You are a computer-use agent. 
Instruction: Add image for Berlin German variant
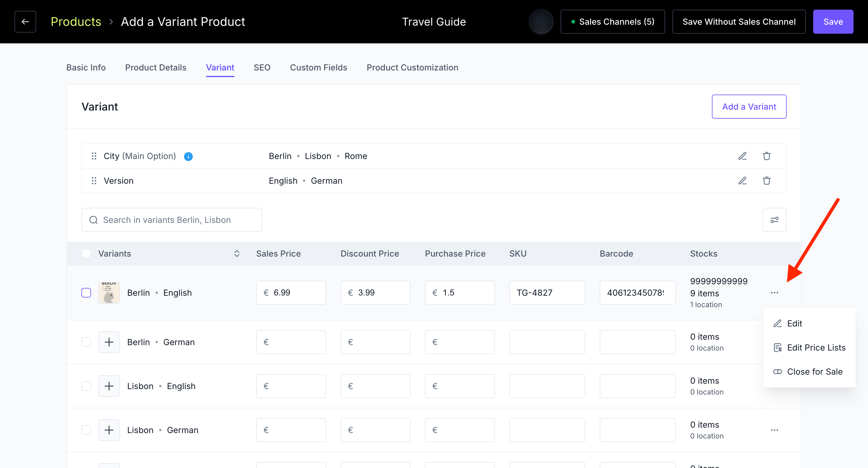point(109,342)
